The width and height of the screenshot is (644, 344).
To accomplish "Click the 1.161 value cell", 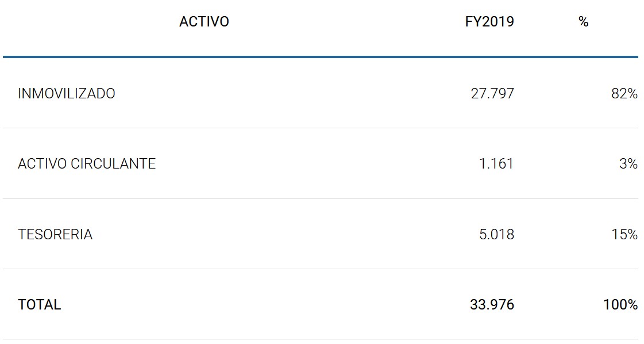I will tap(496, 164).
